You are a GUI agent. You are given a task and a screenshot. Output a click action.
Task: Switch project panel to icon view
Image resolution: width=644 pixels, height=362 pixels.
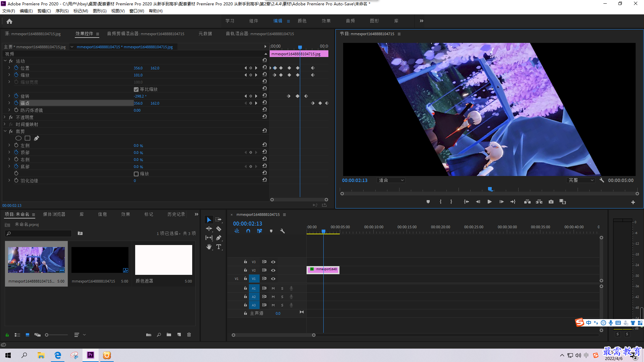tap(28, 335)
